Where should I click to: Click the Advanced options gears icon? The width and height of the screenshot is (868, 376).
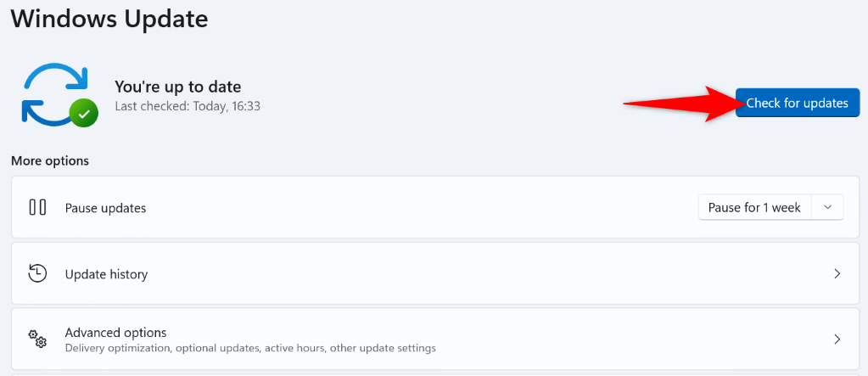(37, 339)
